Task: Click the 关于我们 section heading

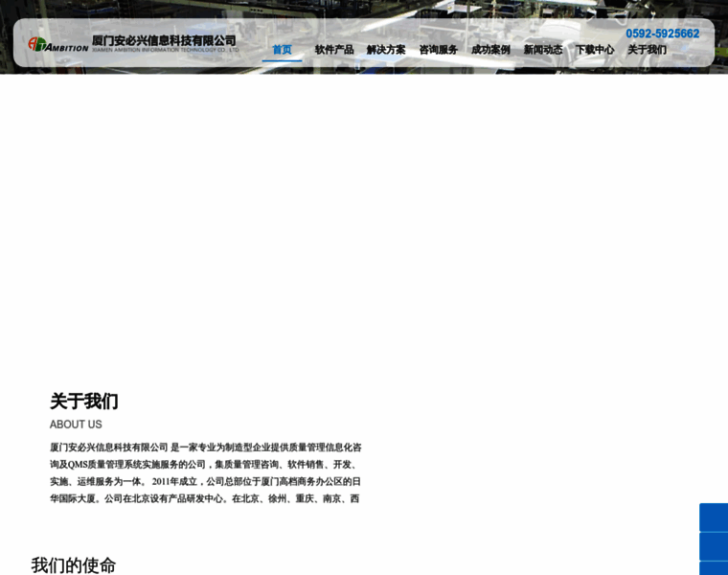Action: [84, 402]
